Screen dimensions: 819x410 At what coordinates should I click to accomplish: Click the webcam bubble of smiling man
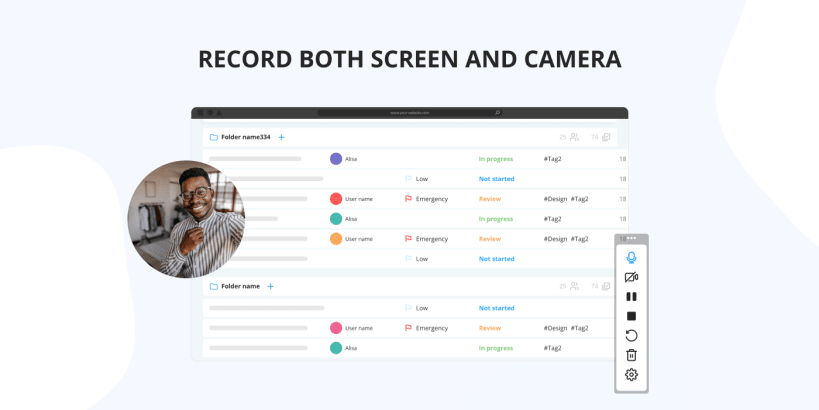tap(186, 219)
